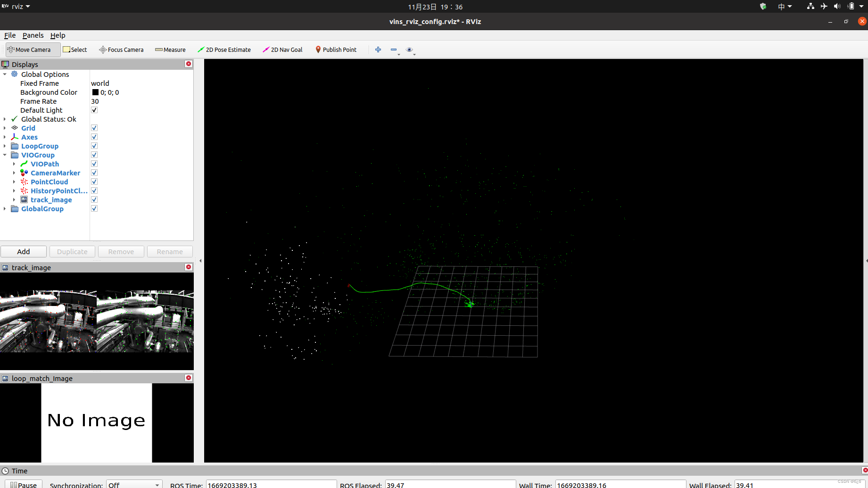Uncheck the CameraMarker display

94,173
